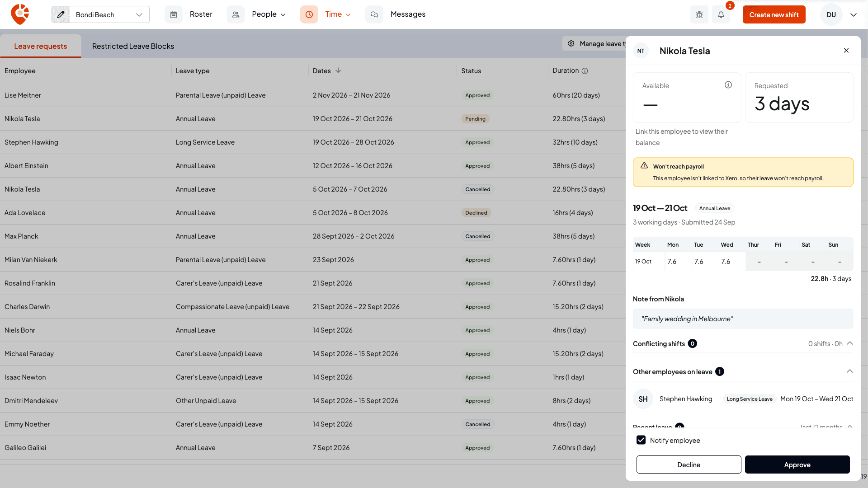Click Manage leave types button

pyautogui.click(x=594, y=43)
